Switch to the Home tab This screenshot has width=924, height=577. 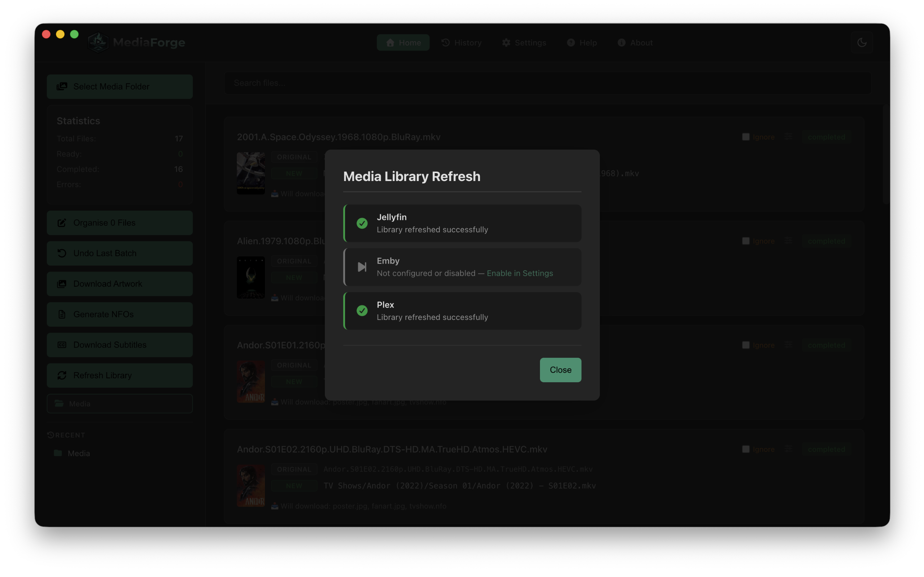(403, 42)
